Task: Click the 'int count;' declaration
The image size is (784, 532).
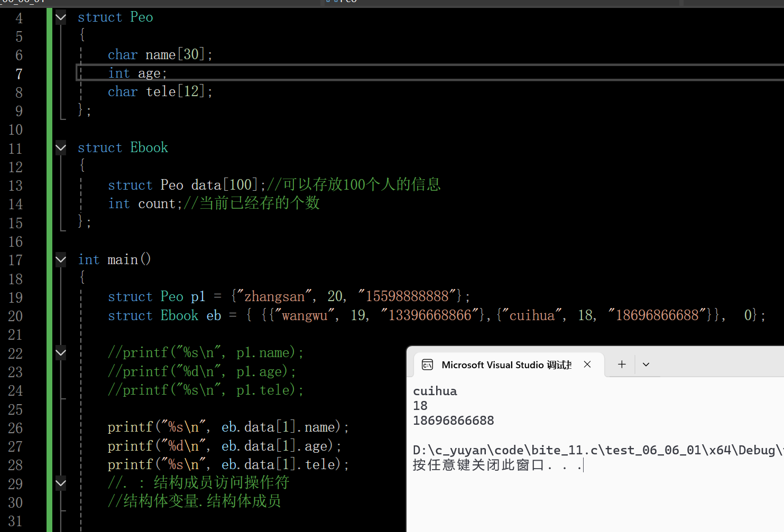Action: (x=145, y=204)
